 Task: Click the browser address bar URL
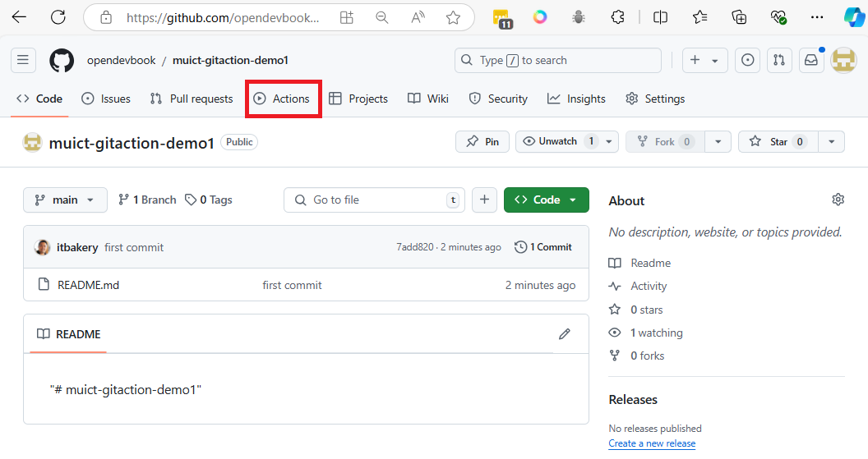[223, 18]
